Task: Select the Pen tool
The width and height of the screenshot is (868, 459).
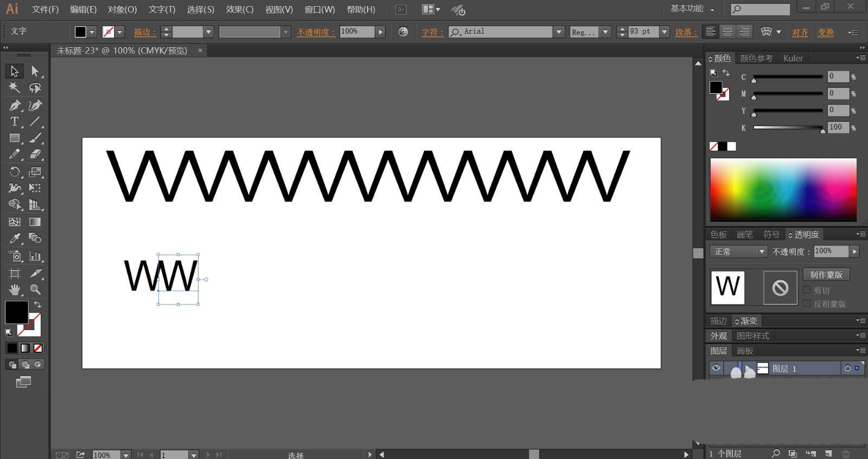Action: (x=15, y=105)
